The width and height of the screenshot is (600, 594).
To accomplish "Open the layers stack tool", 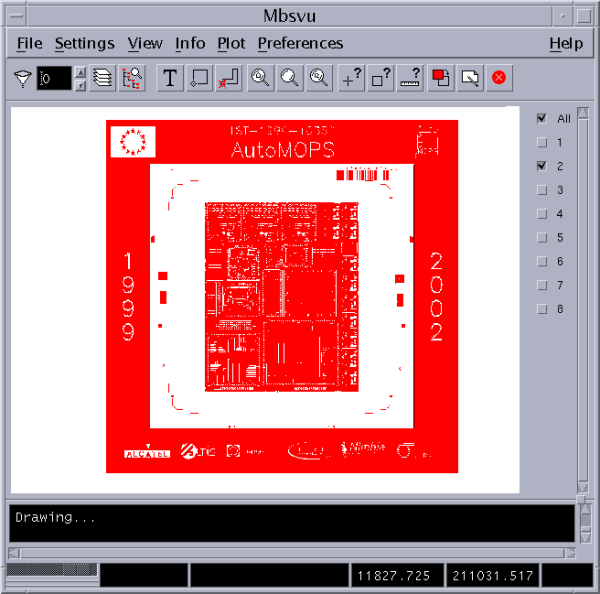I will [x=103, y=78].
